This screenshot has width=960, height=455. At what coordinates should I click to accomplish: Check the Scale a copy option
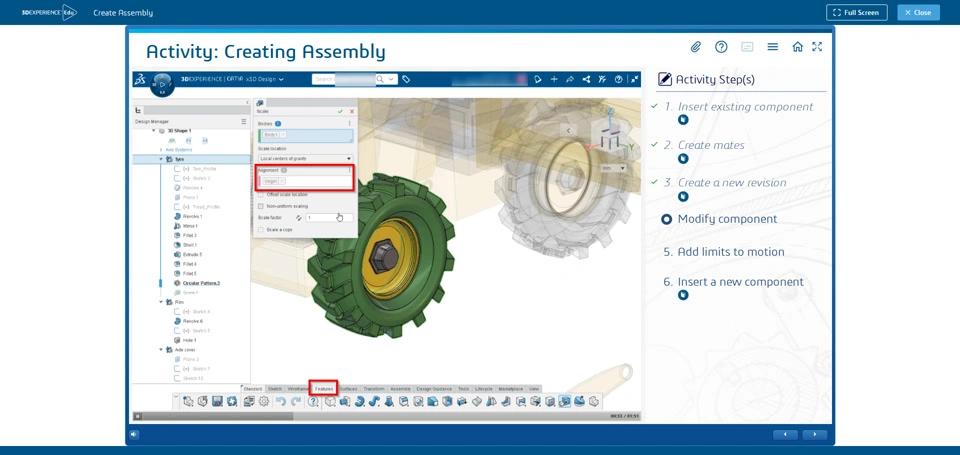[x=261, y=230]
